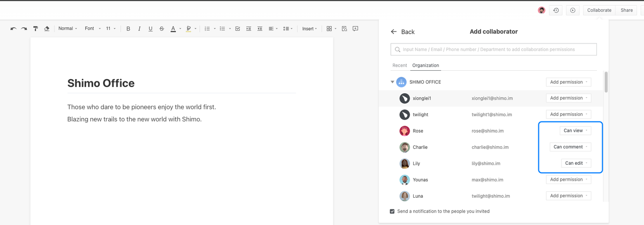Add a comment using the toolbar icon

coord(355,29)
